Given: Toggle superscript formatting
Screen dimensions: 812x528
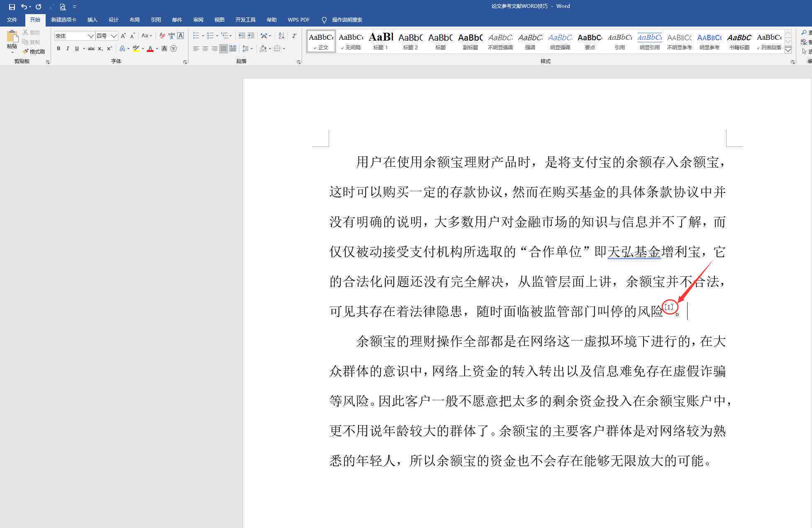Looking at the screenshot, I should [x=109, y=49].
